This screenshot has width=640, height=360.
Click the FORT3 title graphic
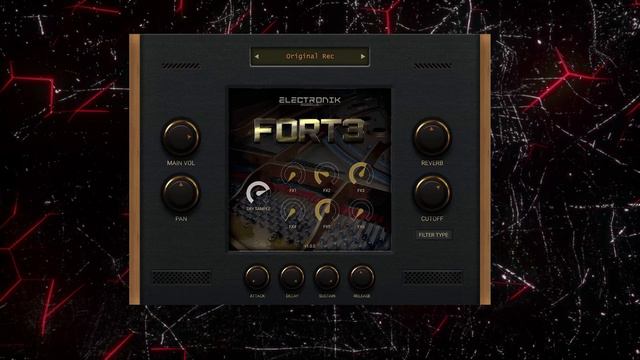309,131
